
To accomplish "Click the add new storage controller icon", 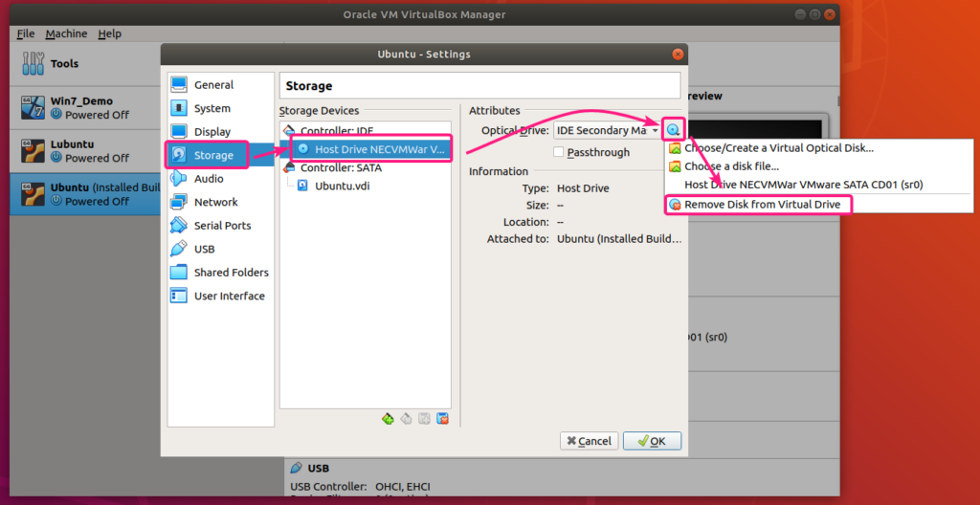I will [x=388, y=419].
